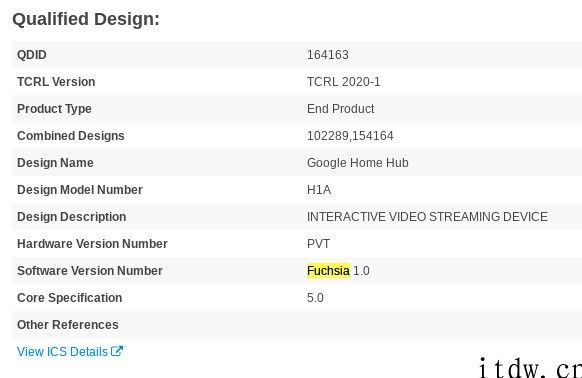
Task: Click the highlighted Fuchsia text
Action: pos(328,271)
